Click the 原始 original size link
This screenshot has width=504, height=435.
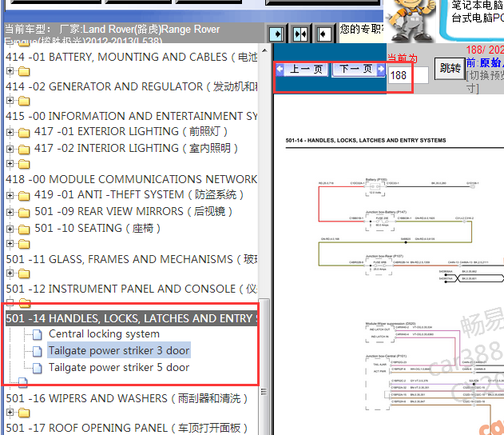click(490, 62)
